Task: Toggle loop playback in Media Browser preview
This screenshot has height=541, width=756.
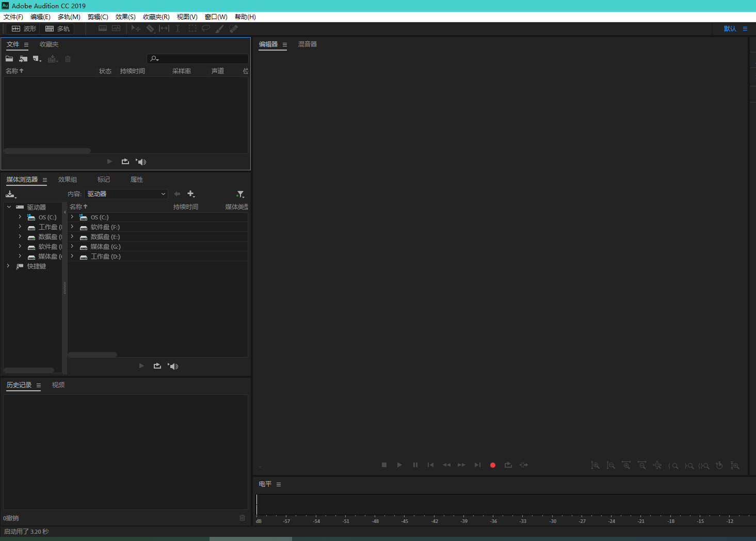Action: pyautogui.click(x=157, y=366)
